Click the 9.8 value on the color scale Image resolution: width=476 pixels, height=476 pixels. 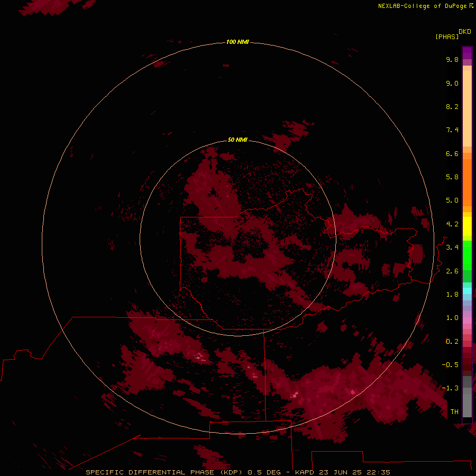coord(452,59)
